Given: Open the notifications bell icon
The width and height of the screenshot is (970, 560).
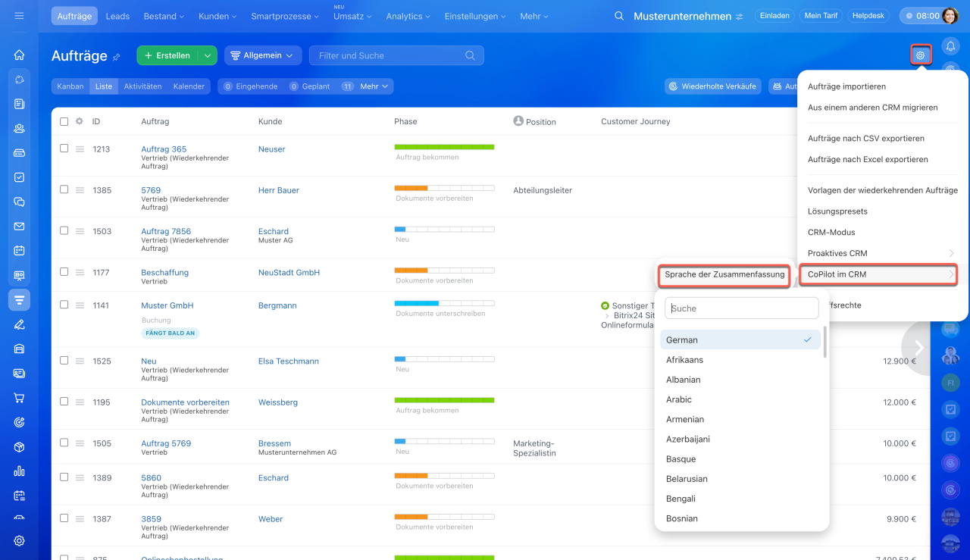Looking at the screenshot, I should (x=950, y=46).
